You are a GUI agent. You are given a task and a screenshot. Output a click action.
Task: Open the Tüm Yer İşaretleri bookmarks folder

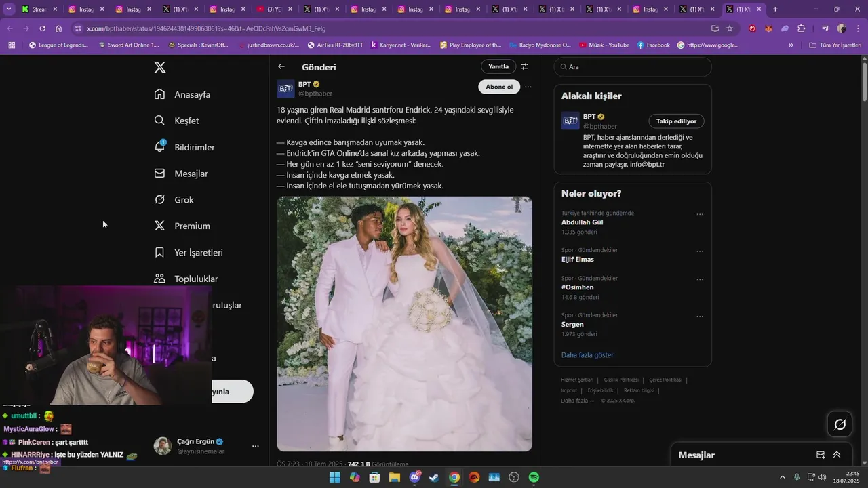[x=835, y=45]
